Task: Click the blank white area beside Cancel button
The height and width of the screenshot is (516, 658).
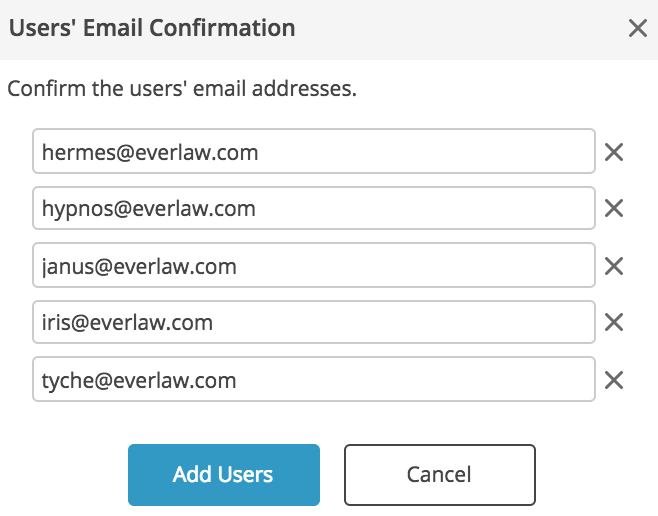Action: click(x=596, y=475)
